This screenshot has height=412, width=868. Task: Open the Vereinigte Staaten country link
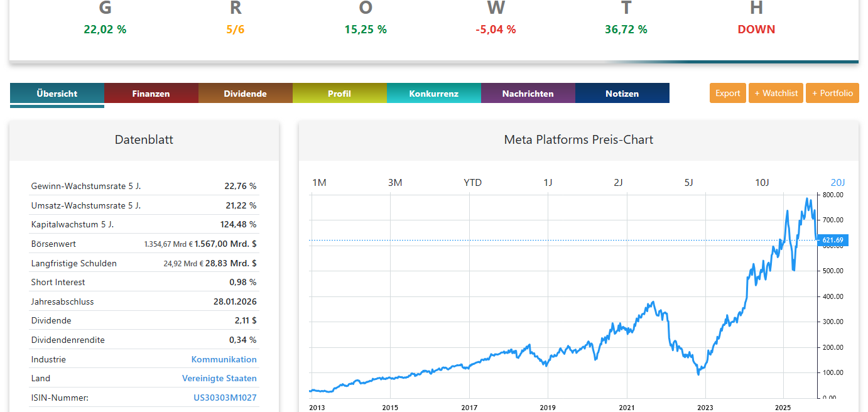coord(219,378)
